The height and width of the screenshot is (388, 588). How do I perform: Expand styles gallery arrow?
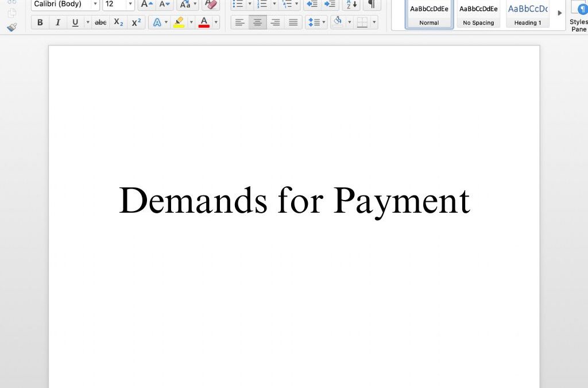(559, 13)
